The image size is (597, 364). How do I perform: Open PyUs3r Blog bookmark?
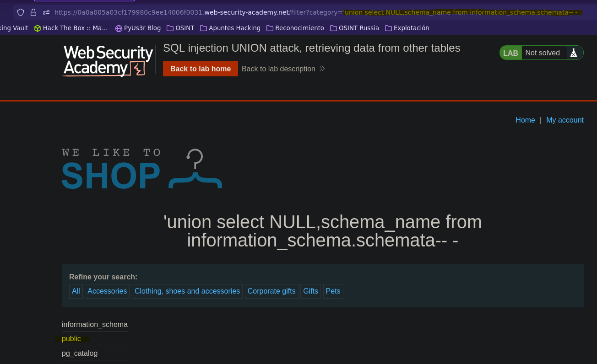pyautogui.click(x=138, y=28)
